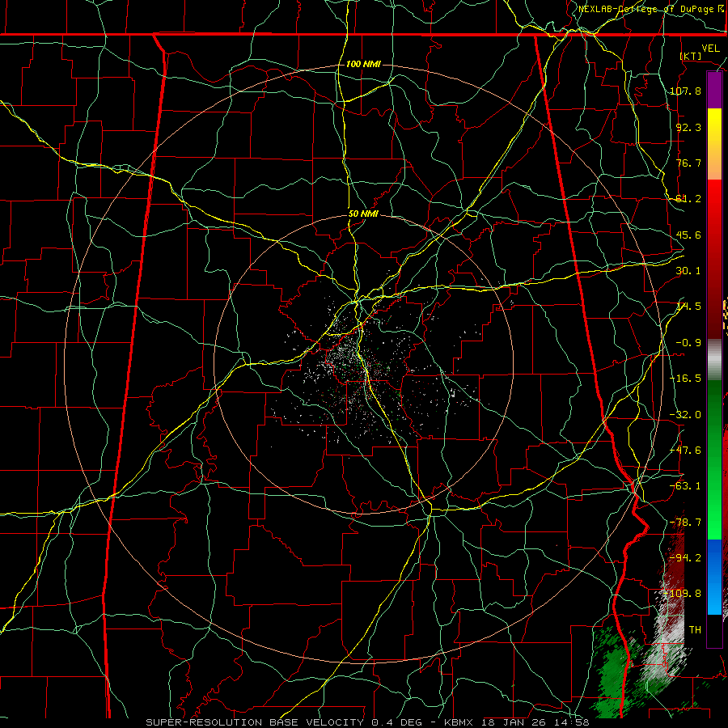Select the -47.6 velocity scale value
The image size is (728, 728).
click(686, 451)
